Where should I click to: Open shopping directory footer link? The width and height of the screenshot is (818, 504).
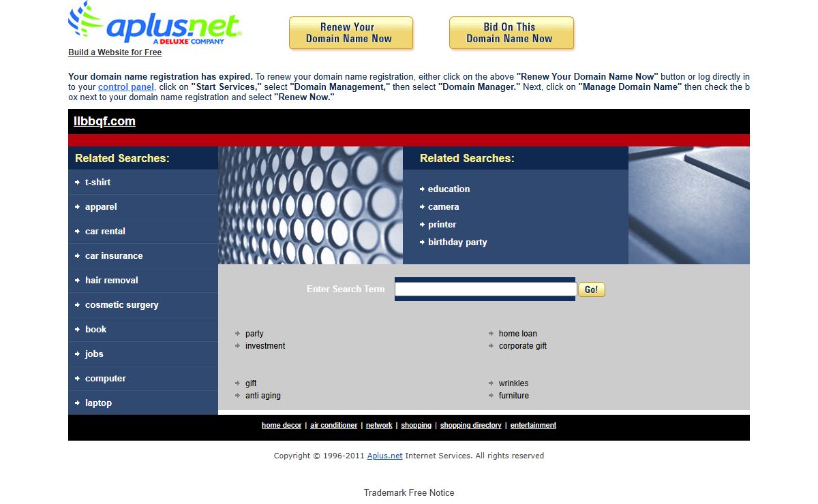point(470,426)
